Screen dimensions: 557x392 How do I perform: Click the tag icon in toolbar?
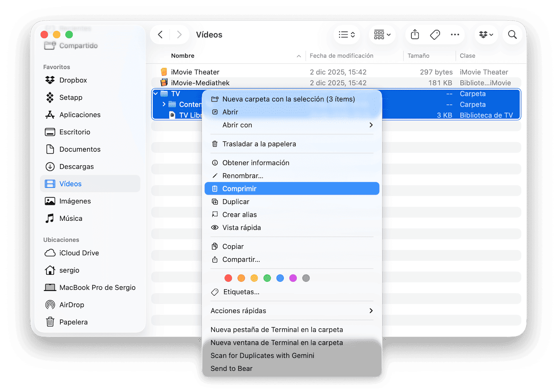[x=435, y=35]
